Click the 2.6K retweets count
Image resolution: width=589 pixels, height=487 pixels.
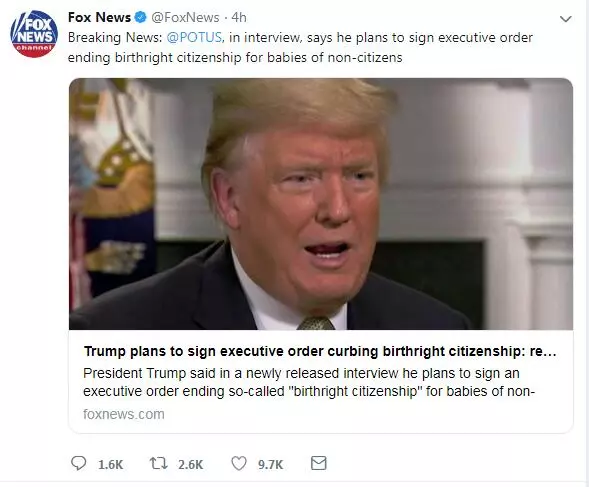[x=190, y=464]
